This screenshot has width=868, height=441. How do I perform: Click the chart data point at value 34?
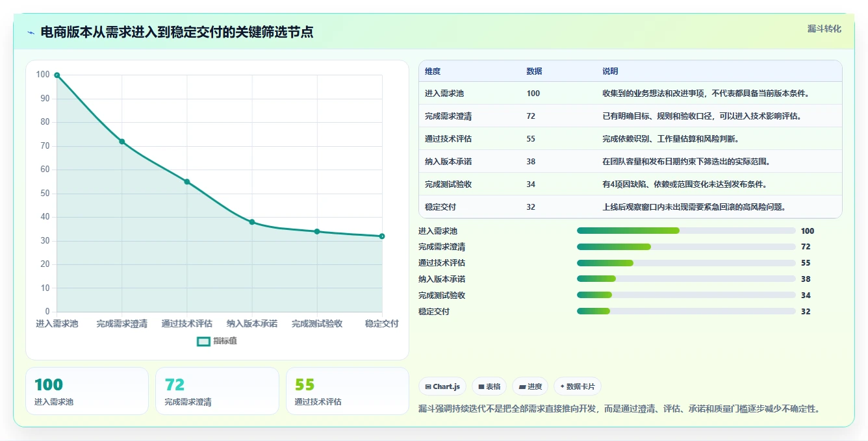pyautogui.click(x=317, y=231)
